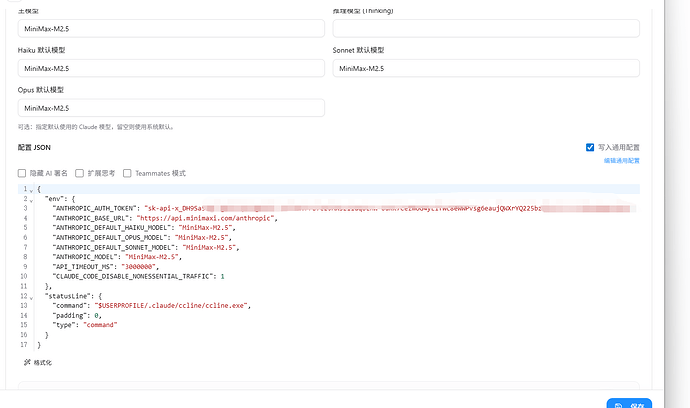Image resolution: width=690 pixels, height=408 pixels.
Task: Edit the Haiku default model field
Action: [171, 68]
